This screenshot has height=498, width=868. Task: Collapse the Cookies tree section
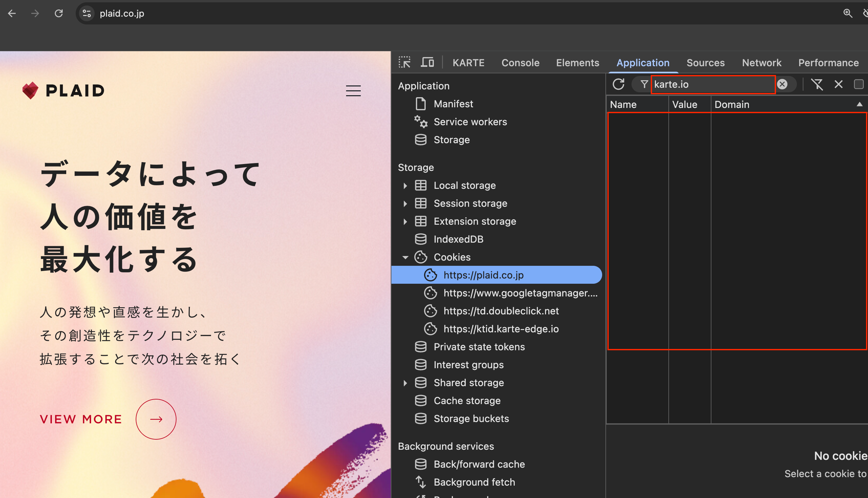click(x=405, y=257)
